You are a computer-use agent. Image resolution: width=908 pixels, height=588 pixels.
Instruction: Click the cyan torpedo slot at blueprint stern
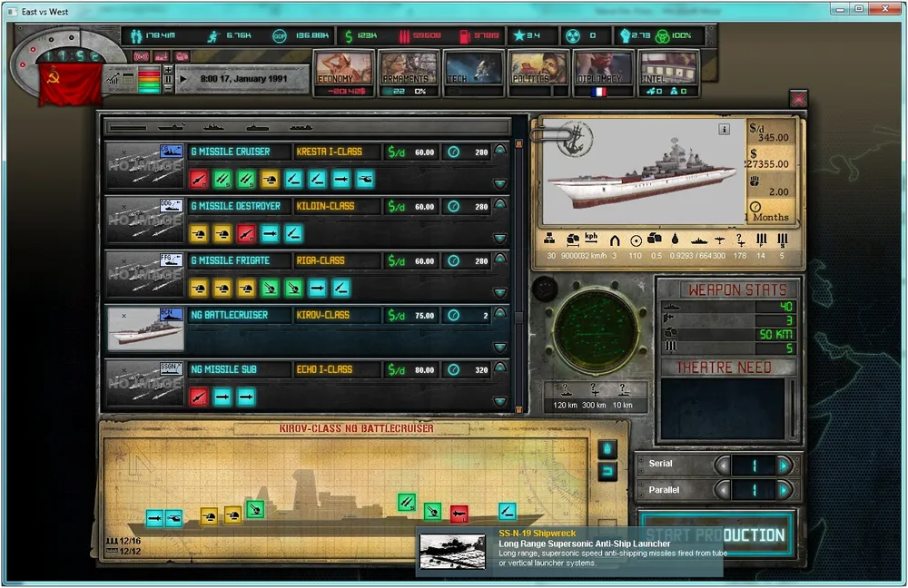coord(154,518)
